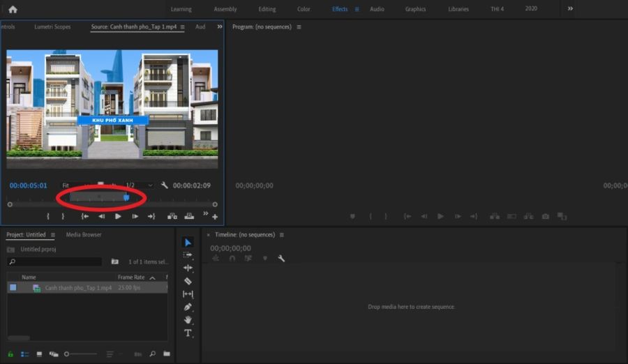This screenshot has width=628, height=364.
Task: Mark In point in Source monitor
Action: pos(48,216)
